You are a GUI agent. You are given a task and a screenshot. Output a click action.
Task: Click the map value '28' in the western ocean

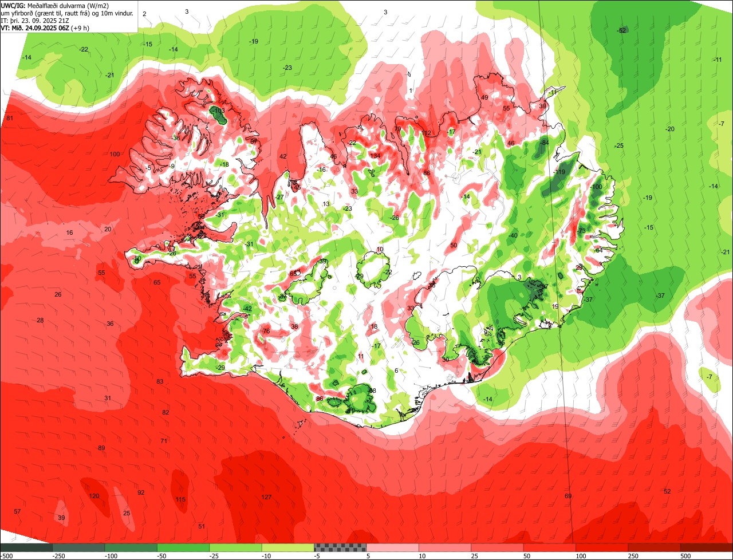(x=40, y=320)
